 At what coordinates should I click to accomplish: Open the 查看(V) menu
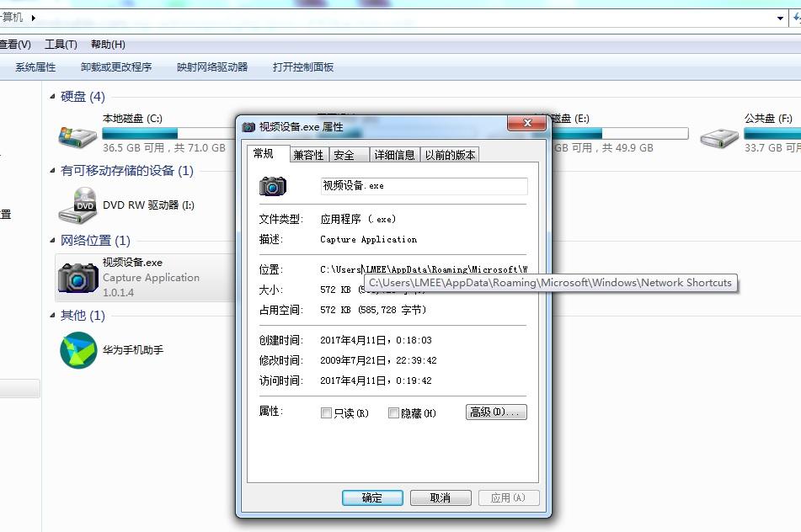click(x=15, y=45)
